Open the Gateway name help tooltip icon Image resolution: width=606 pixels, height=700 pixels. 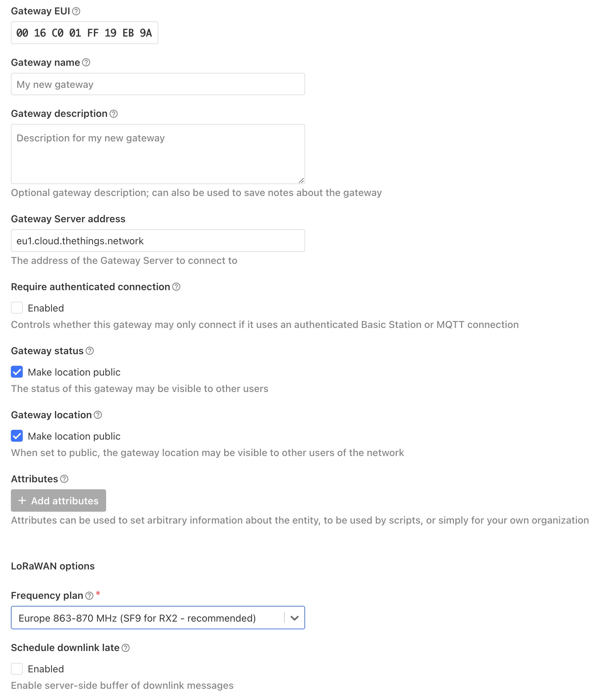click(86, 62)
